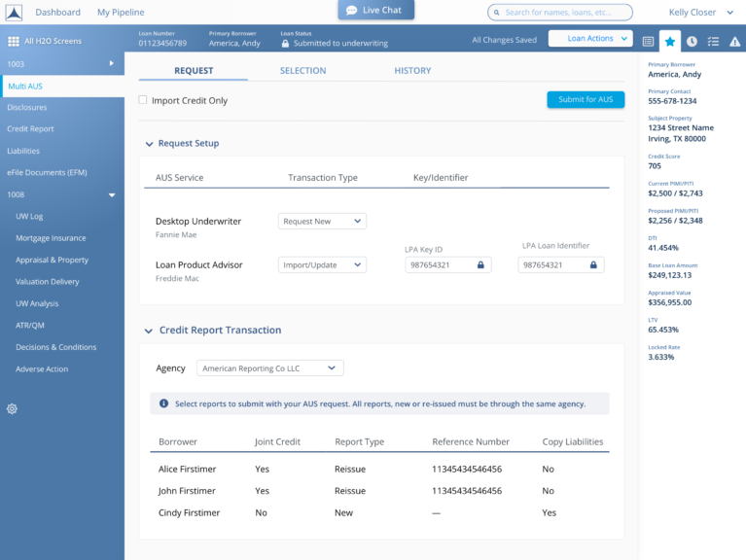Screen dimensions: 746x560
Task: Open the list details panel icon
Action: tap(649, 42)
